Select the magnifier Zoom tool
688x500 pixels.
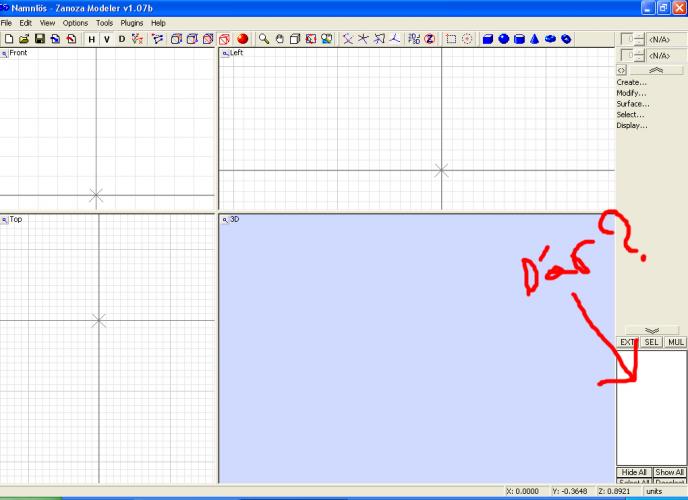click(264, 39)
